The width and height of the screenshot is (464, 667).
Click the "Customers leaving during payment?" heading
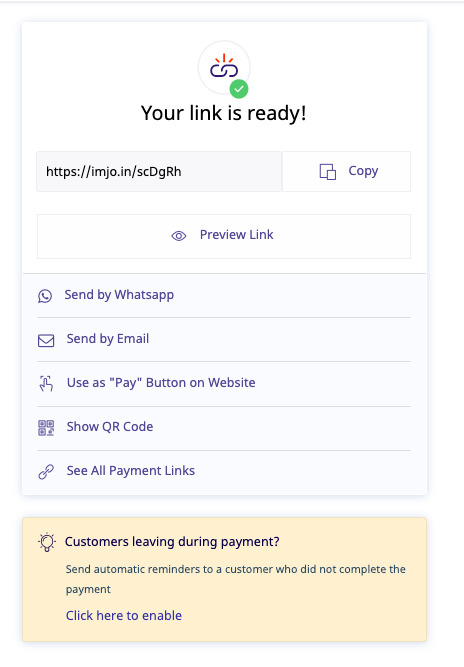point(172,542)
